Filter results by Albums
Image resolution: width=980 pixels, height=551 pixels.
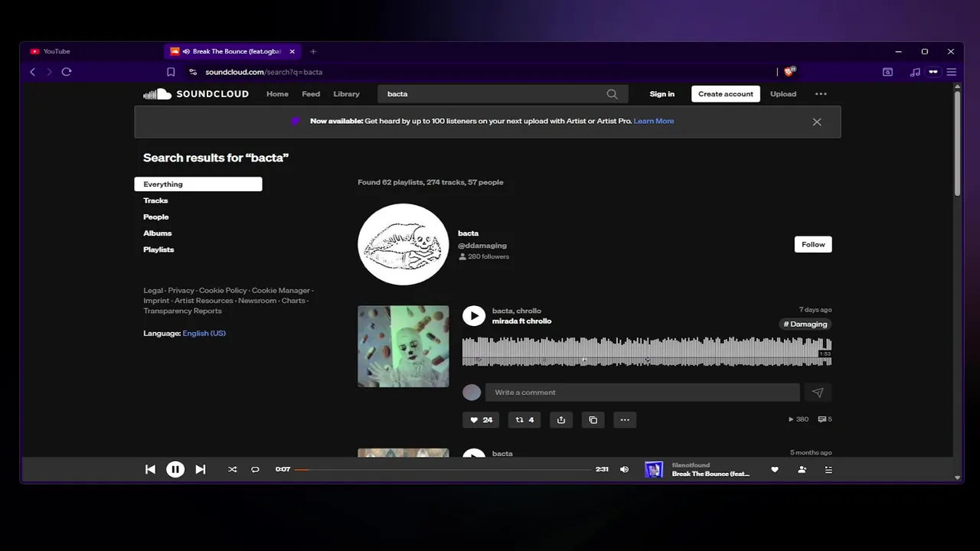pos(158,233)
